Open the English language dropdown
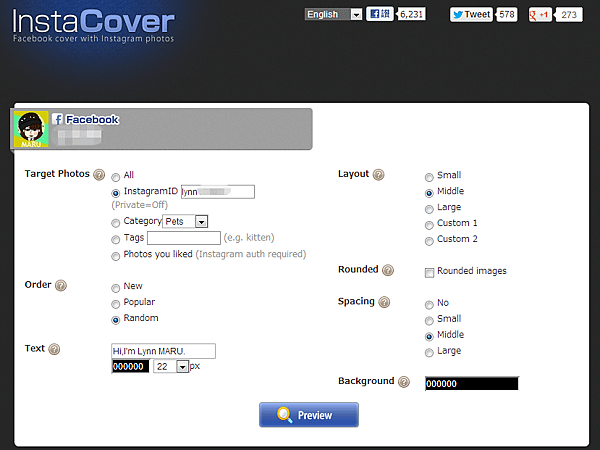 pos(333,15)
